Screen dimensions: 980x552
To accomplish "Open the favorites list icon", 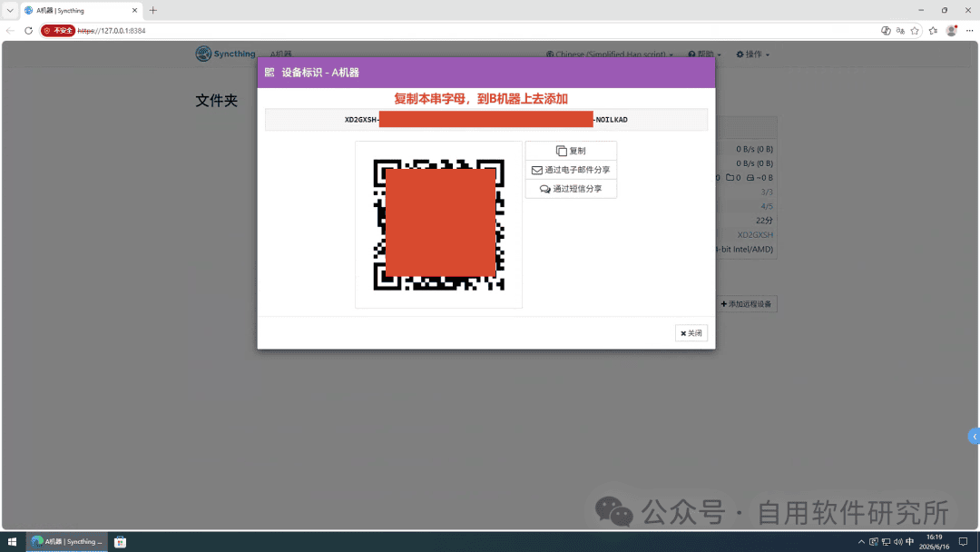I will pyautogui.click(x=933, y=31).
